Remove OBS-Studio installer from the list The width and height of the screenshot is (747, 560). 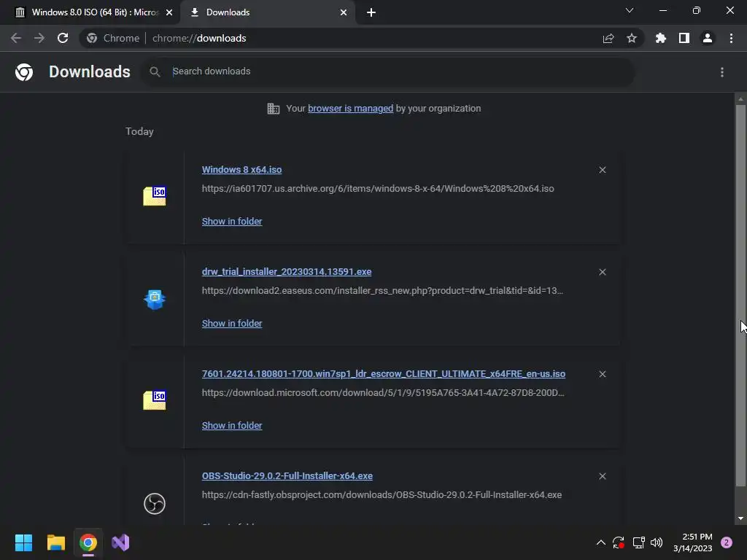603,476
